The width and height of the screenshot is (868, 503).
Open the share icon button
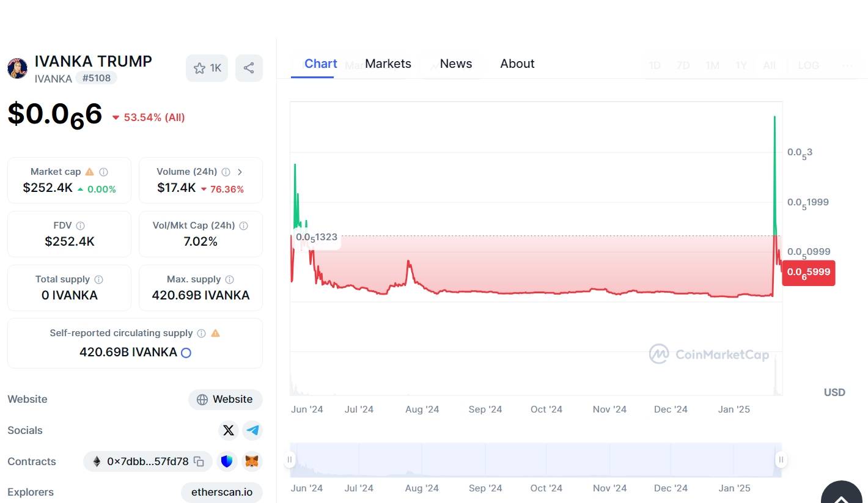[248, 68]
